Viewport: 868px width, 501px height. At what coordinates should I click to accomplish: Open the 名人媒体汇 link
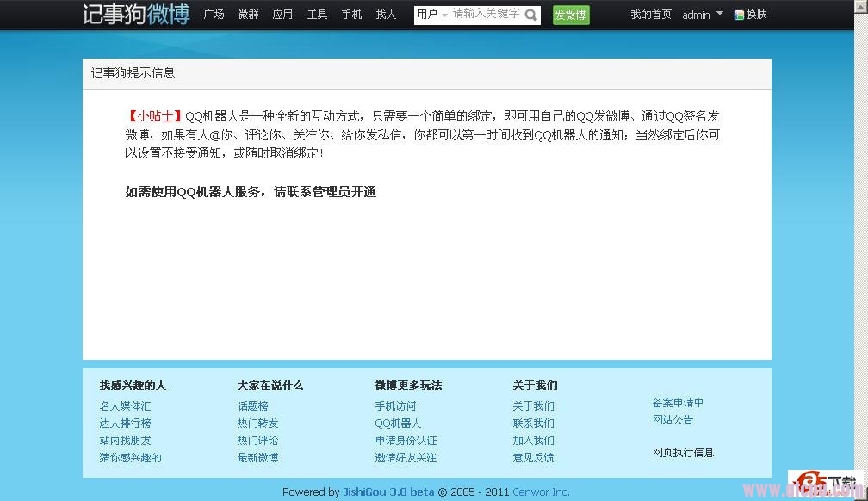tap(125, 405)
